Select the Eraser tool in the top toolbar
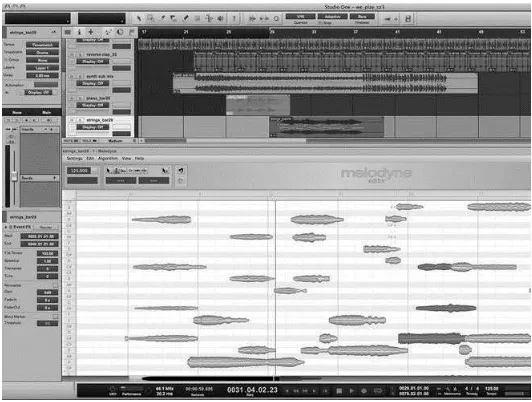 pos(173,18)
